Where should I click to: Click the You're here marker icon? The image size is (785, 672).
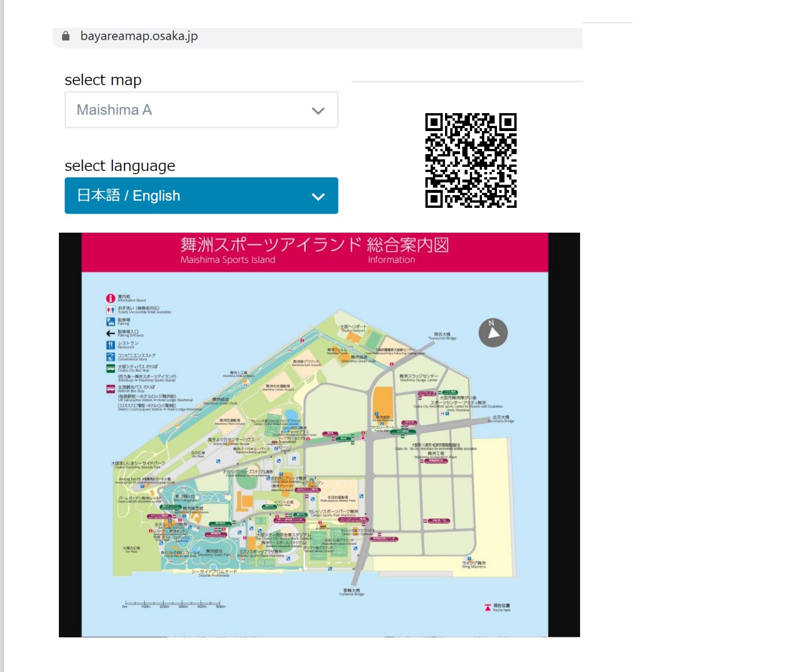488,607
